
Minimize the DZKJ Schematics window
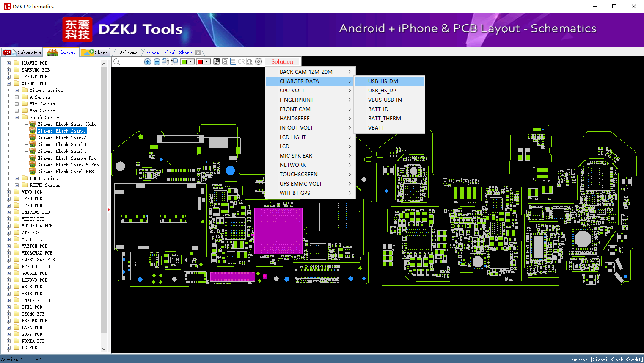tap(595, 6)
